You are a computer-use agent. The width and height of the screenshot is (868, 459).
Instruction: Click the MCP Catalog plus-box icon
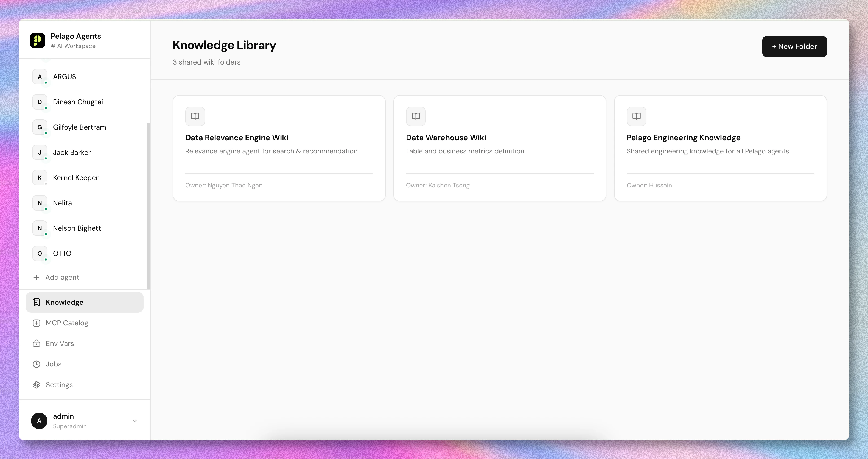click(37, 323)
